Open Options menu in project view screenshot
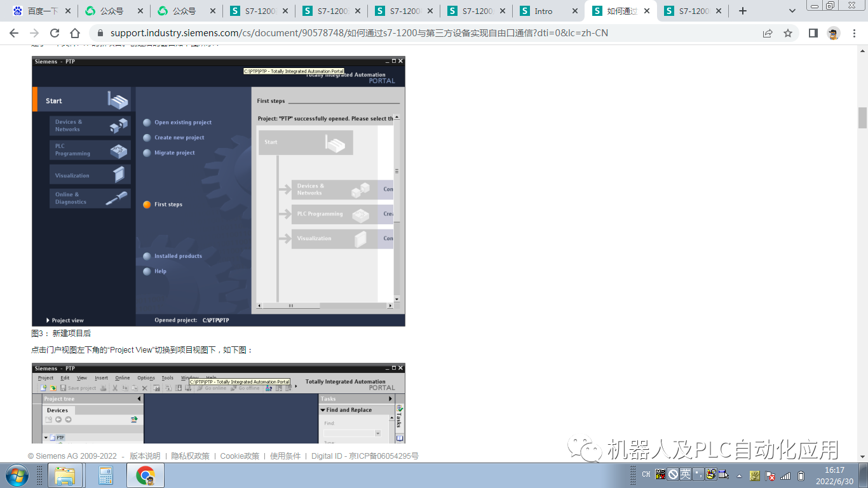The width and height of the screenshot is (868, 488). (146, 378)
